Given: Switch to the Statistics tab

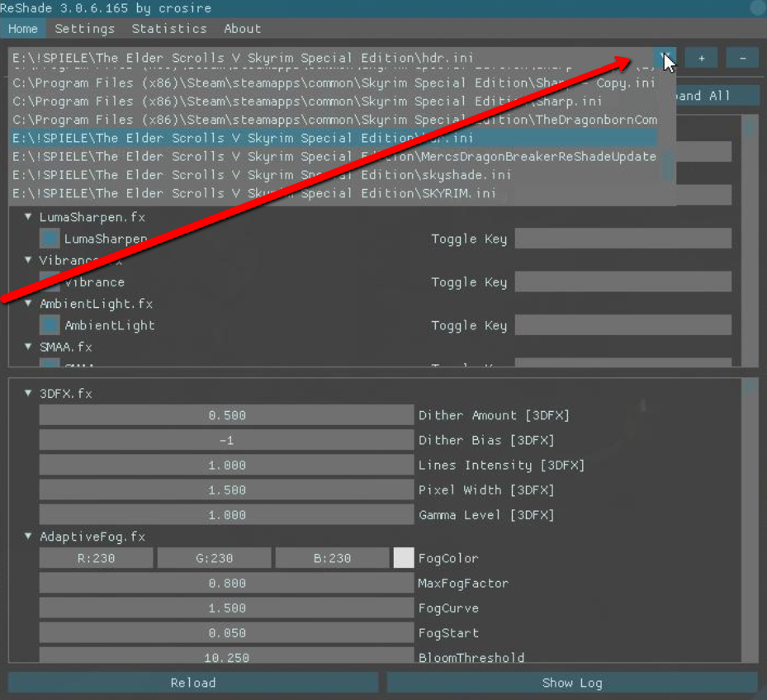Looking at the screenshot, I should tap(169, 28).
